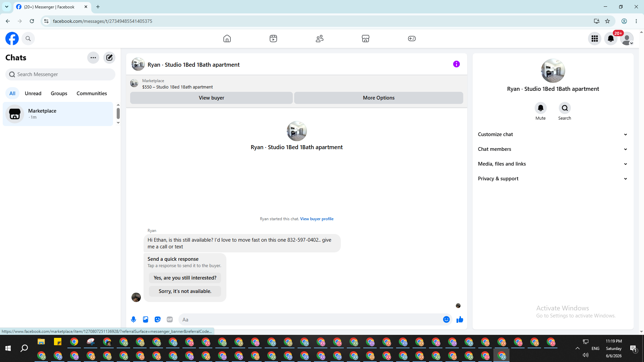Click the purple conversation information icon
This screenshot has height=362, width=644.
click(x=457, y=64)
